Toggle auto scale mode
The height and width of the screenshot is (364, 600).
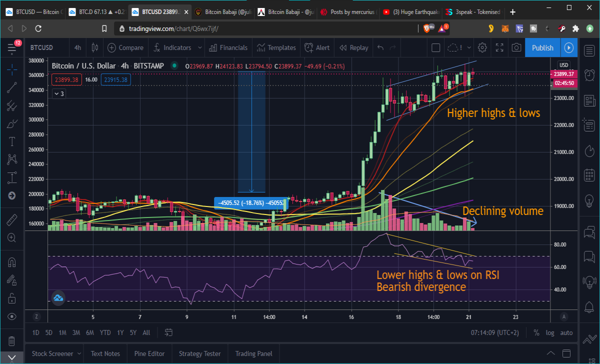click(x=566, y=332)
